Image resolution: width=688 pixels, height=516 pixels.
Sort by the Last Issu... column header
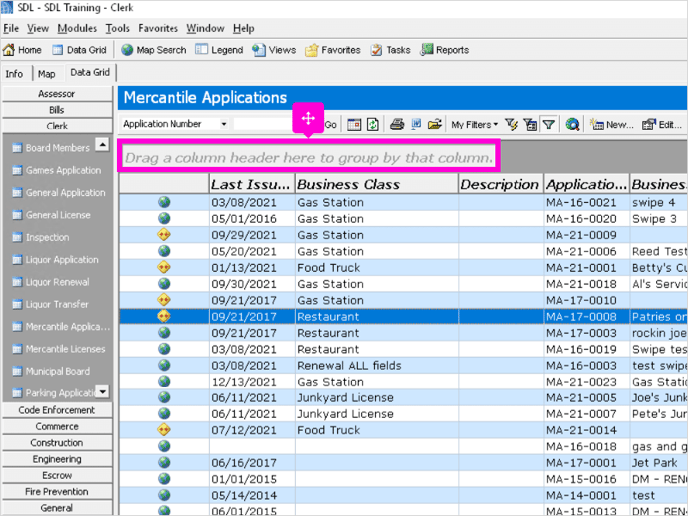(252, 184)
